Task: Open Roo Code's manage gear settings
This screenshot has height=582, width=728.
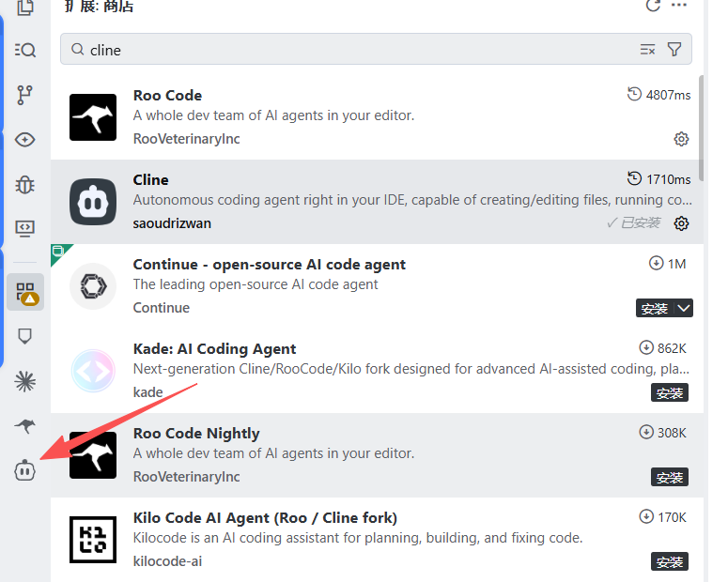Action: (682, 139)
